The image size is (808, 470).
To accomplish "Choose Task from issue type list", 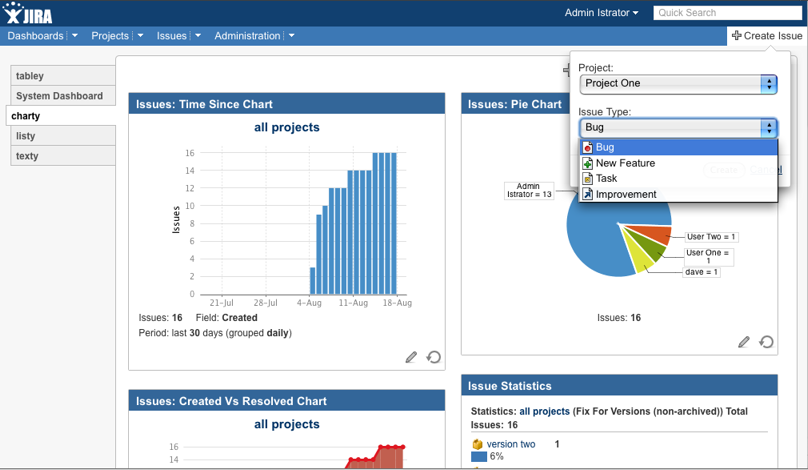I will [678, 179].
